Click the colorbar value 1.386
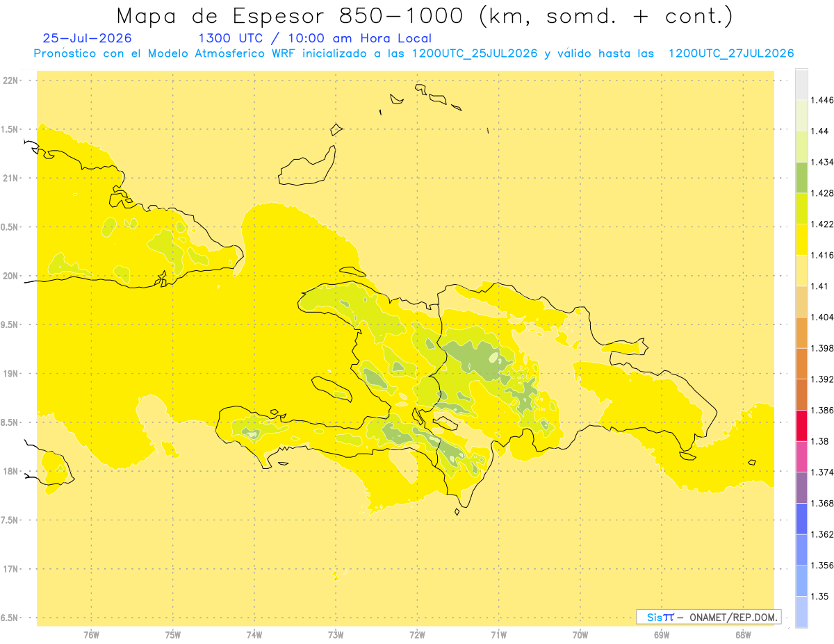The image size is (834, 644). [822, 410]
